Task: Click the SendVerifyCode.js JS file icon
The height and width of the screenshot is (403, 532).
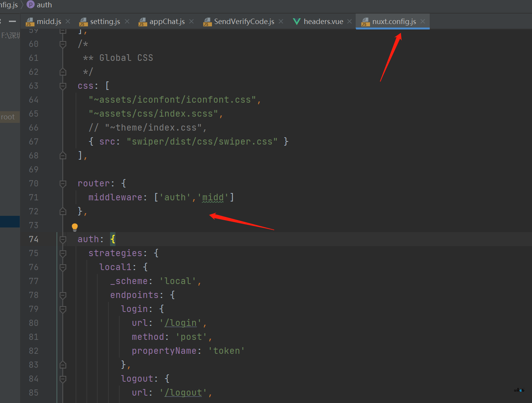Action: click(207, 22)
